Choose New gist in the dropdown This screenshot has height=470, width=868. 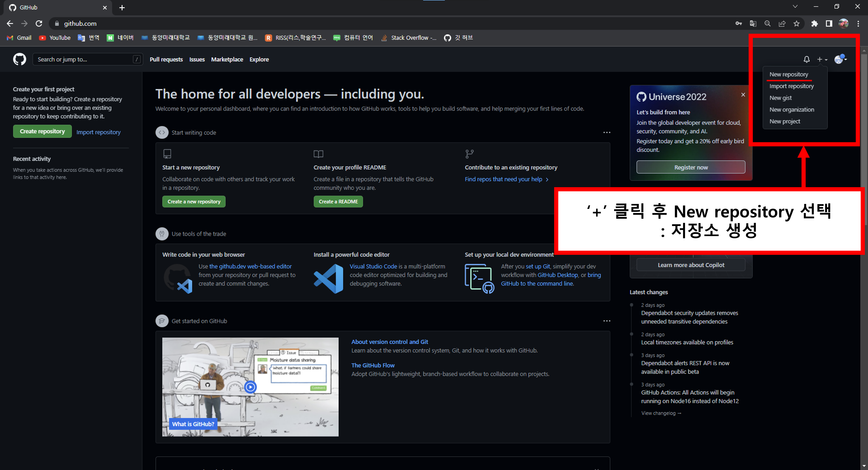tap(780, 98)
